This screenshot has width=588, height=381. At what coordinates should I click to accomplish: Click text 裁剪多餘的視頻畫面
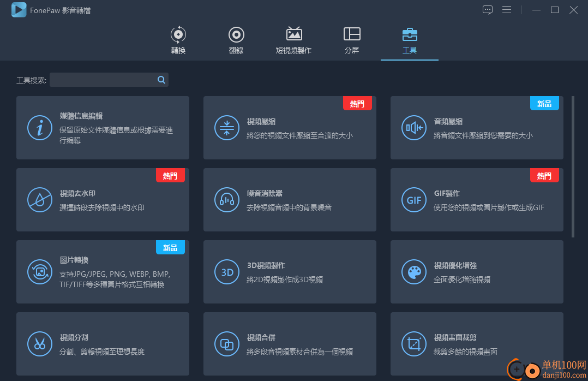click(465, 352)
